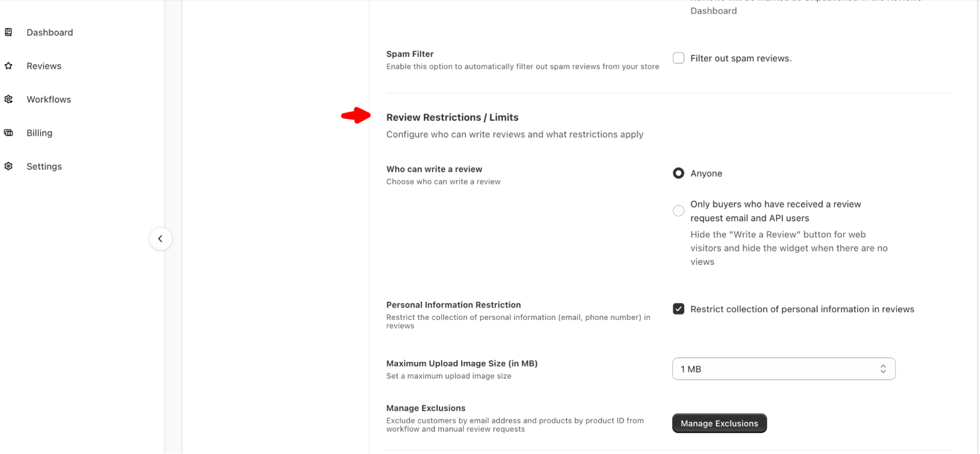The image size is (980, 454).
Task: Click the 1 MB value field
Action: point(735,368)
